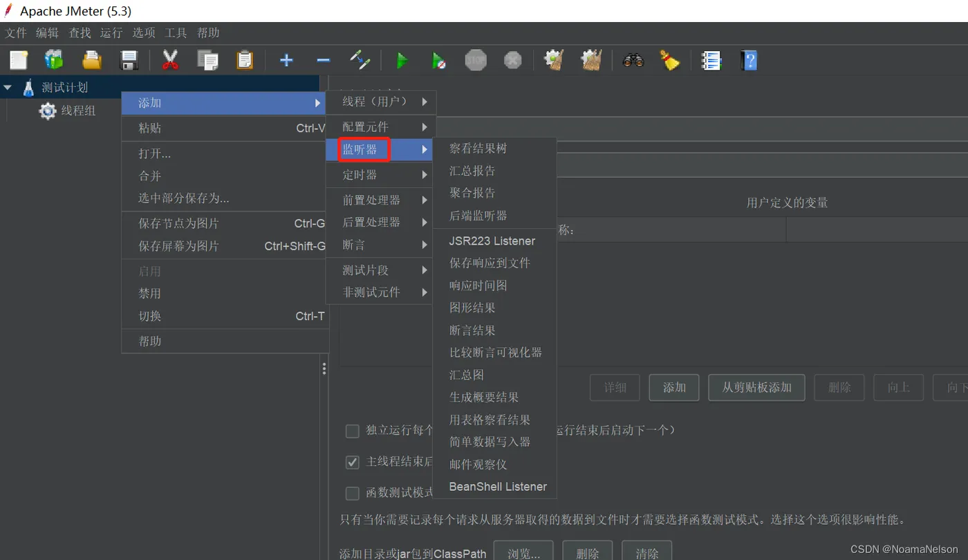
Task: Click the Clear broom icon
Action: (x=553, y=60)
